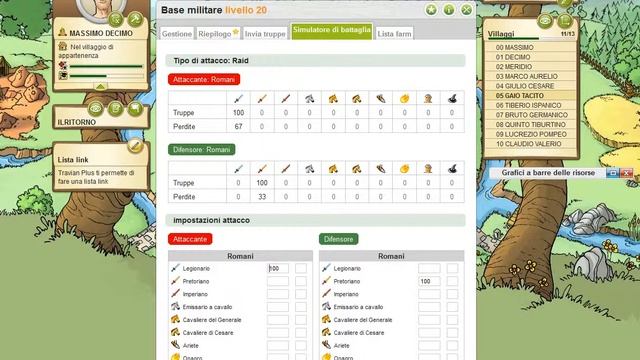Click the red Attaccante: Romani label

coord(204,80)
